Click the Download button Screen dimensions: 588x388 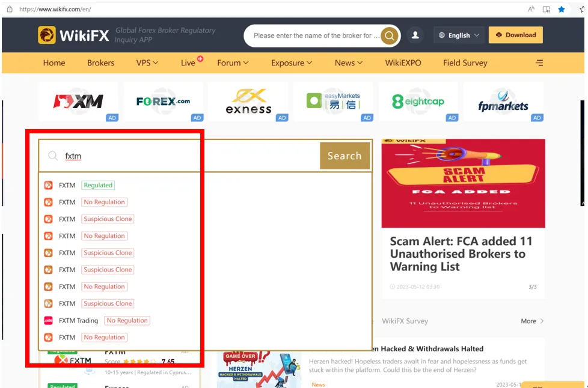[x=516, y=35]
